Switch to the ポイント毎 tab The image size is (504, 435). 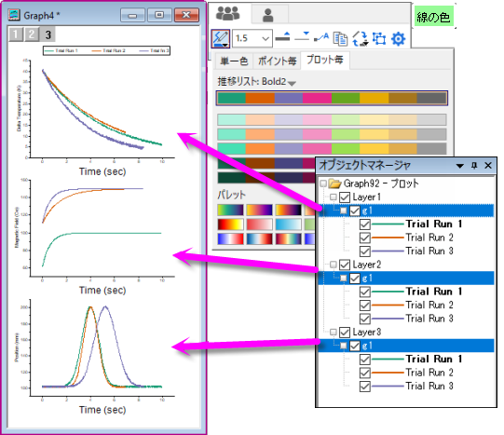click(x=277, y=61)
